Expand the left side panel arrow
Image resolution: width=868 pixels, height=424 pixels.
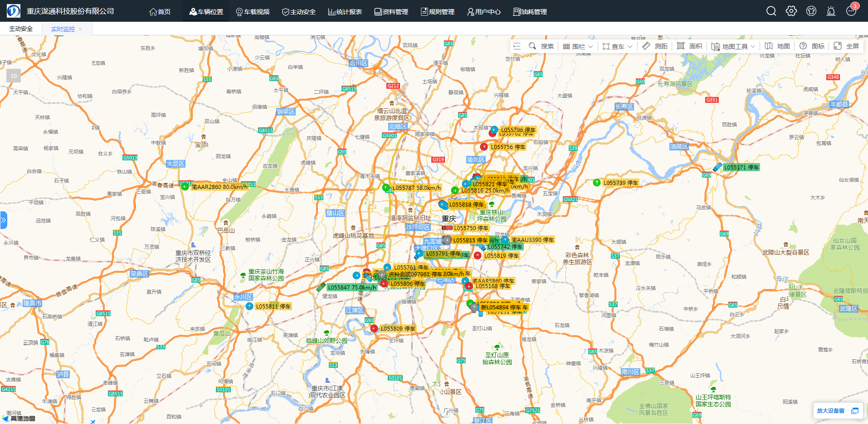pyautogui.click(x=4, y=220)
